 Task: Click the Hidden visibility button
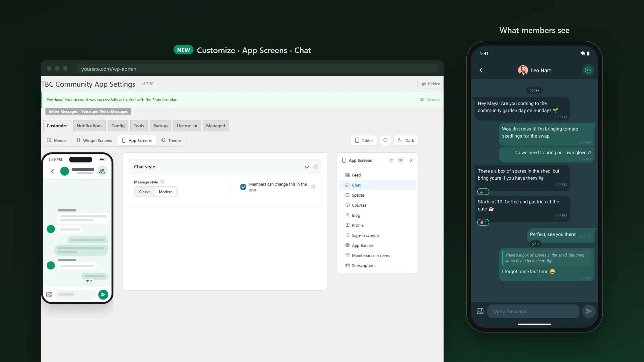click(x=430, y=84)
